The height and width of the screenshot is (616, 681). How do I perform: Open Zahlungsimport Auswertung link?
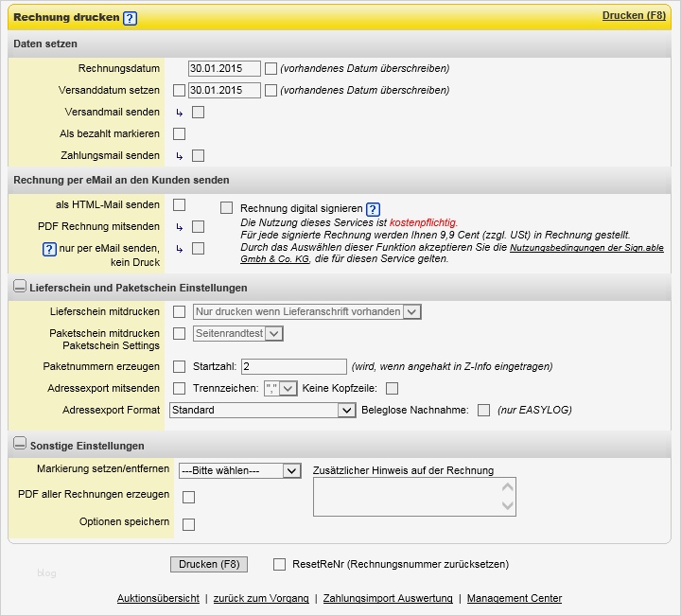click(388, 599)
